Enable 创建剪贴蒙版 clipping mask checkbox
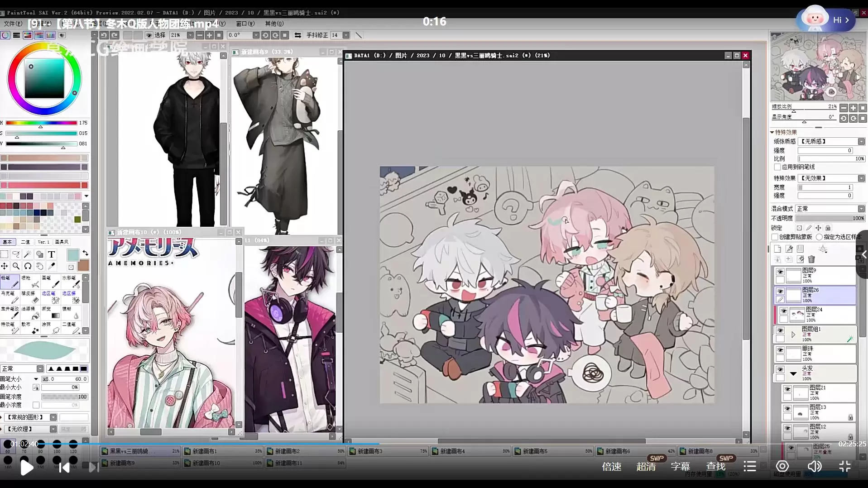The height and width of the screenshot is (488, 868). (x=775, y=237)
